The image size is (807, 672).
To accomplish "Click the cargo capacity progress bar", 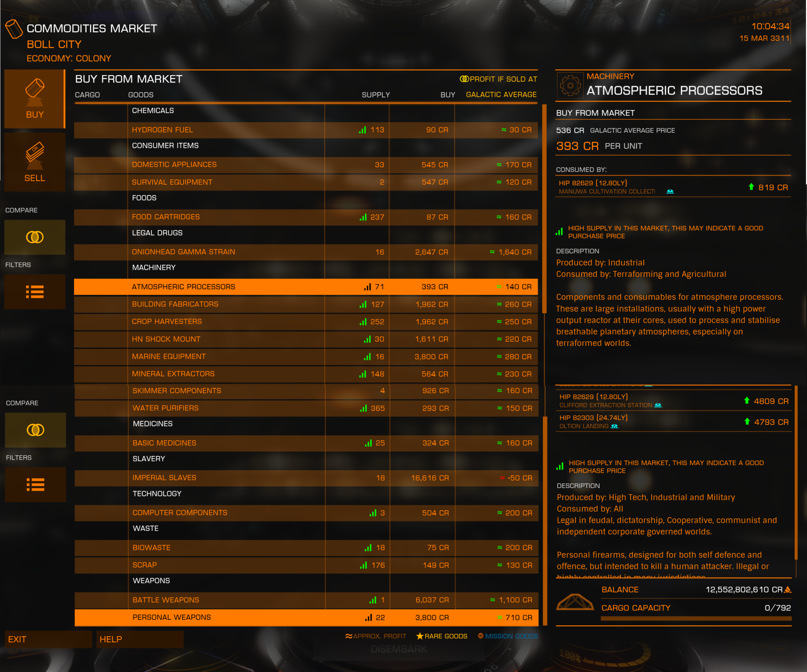I will coord(696,618).
